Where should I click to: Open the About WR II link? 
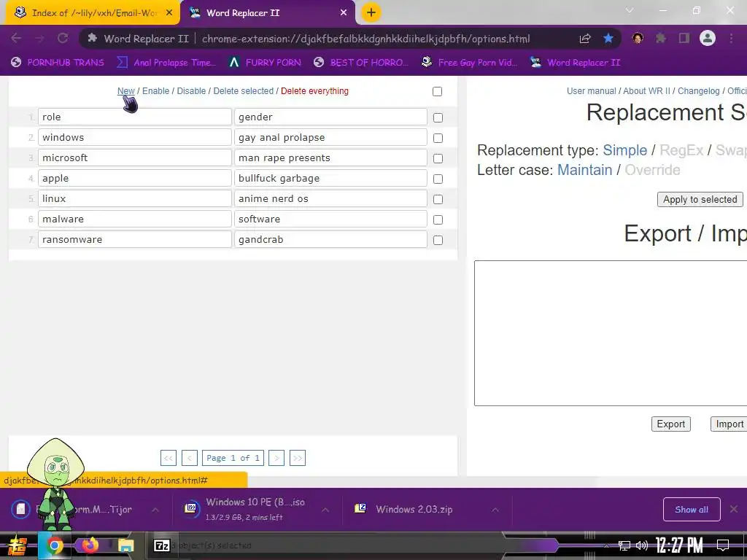(x=646, y=91)
